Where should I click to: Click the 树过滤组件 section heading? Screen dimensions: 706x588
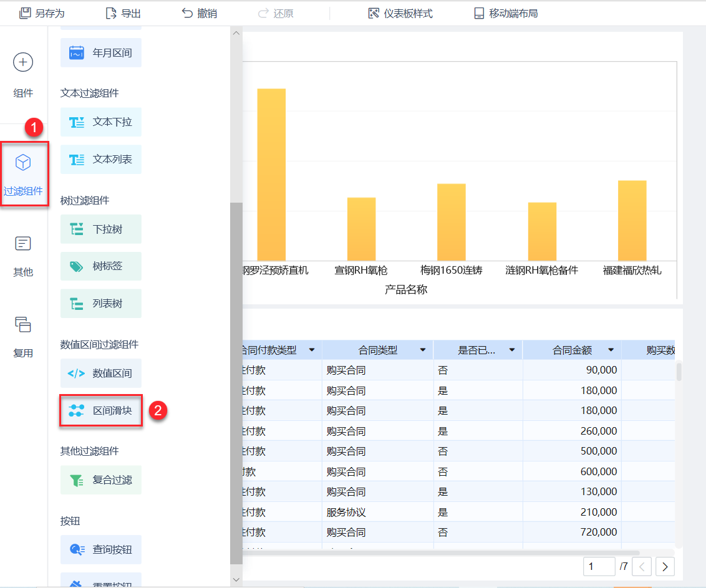point(85,200)
